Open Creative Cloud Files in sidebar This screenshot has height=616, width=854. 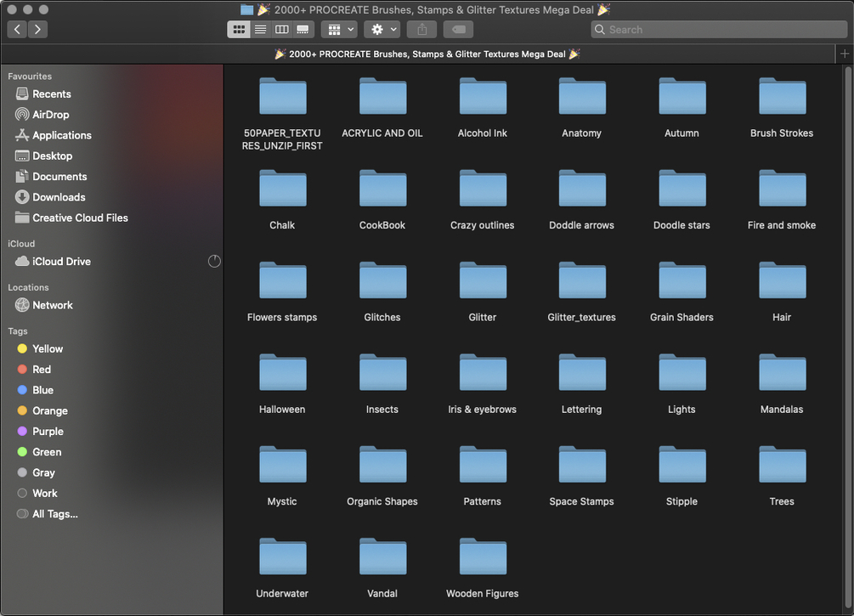click(71, 218)
